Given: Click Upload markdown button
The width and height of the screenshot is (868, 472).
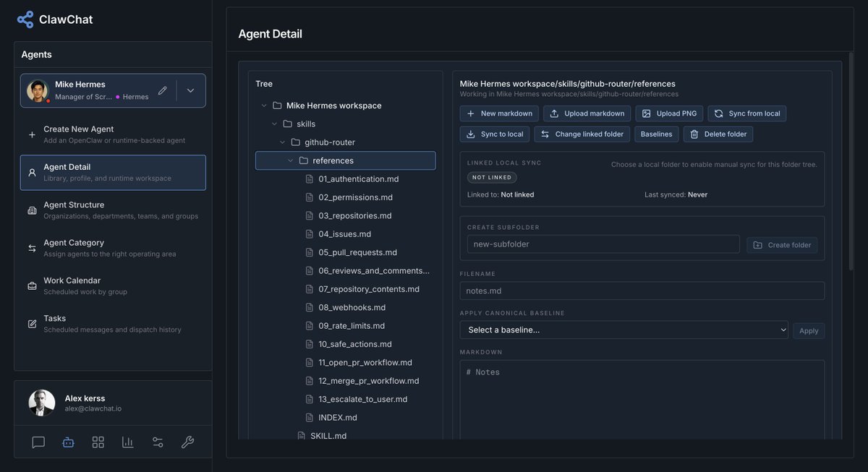Looking at the screenshot, I should [x=587, y=113].
